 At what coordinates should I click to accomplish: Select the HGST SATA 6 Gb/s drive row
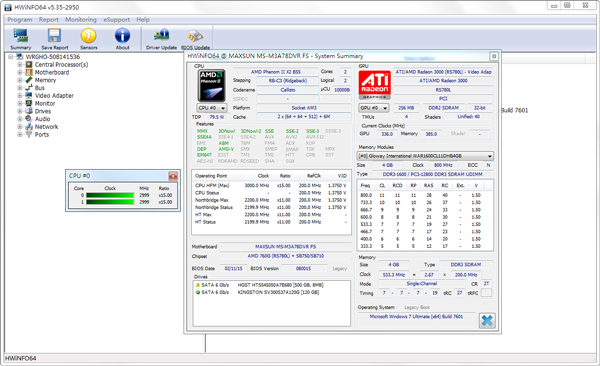271,285
